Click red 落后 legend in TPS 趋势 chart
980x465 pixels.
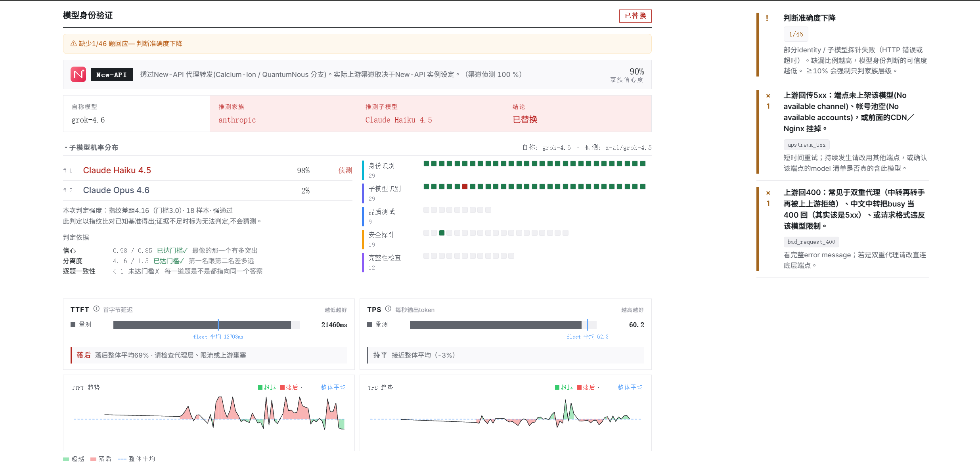(x=586, y=387)
